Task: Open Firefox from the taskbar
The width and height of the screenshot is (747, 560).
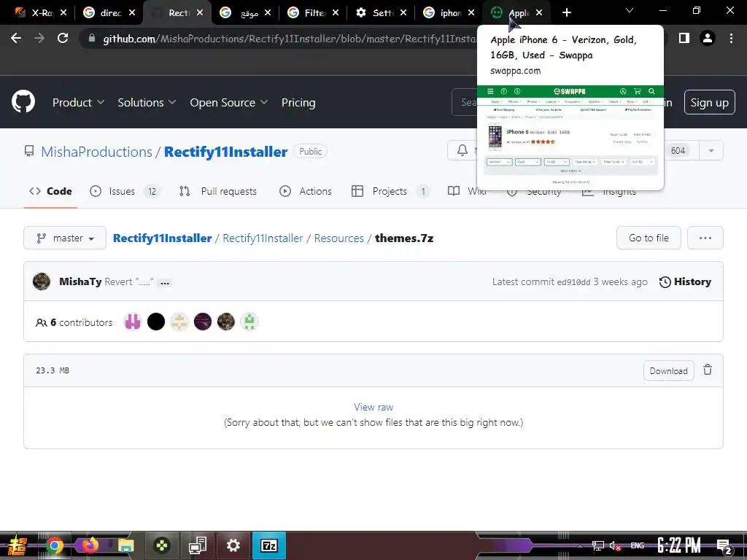Action: tap(90, 545)
